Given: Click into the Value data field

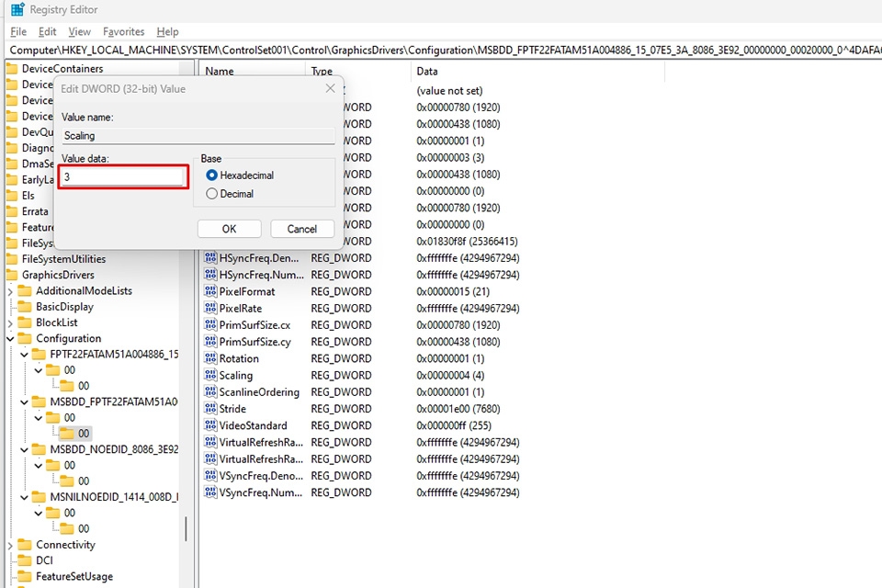Looking at the screenshot, I should pyautogui.click(x=122, y=176).
